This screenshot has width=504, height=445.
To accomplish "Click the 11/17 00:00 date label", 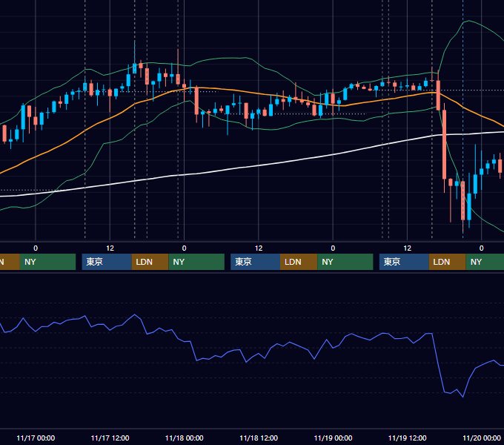I will click(x=36, y=438).
